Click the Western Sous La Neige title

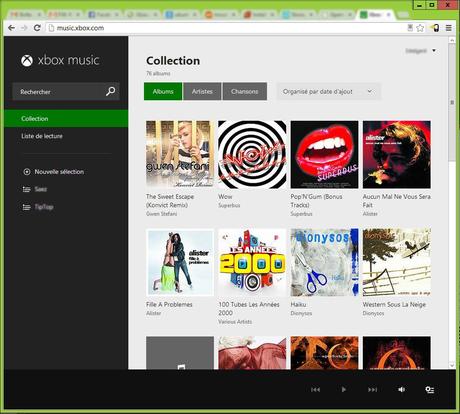394,304
